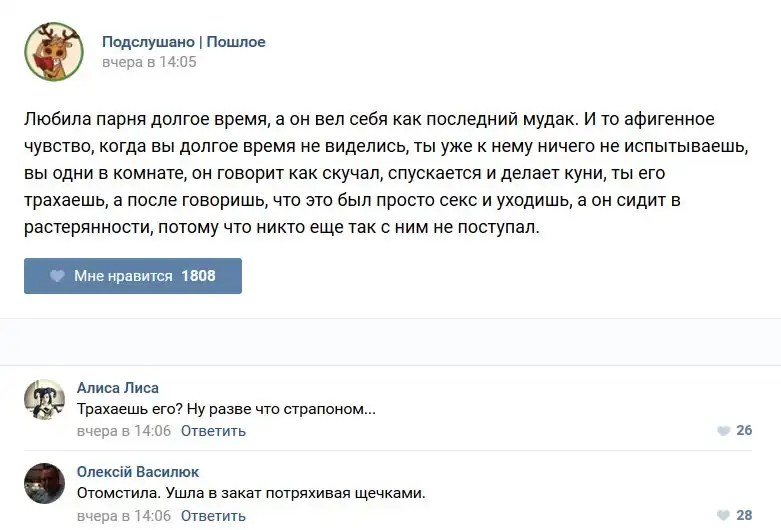Open the Подслушано | Пошлое group page
This screenshot has height=530, width=781.
[x=183, y=42]
